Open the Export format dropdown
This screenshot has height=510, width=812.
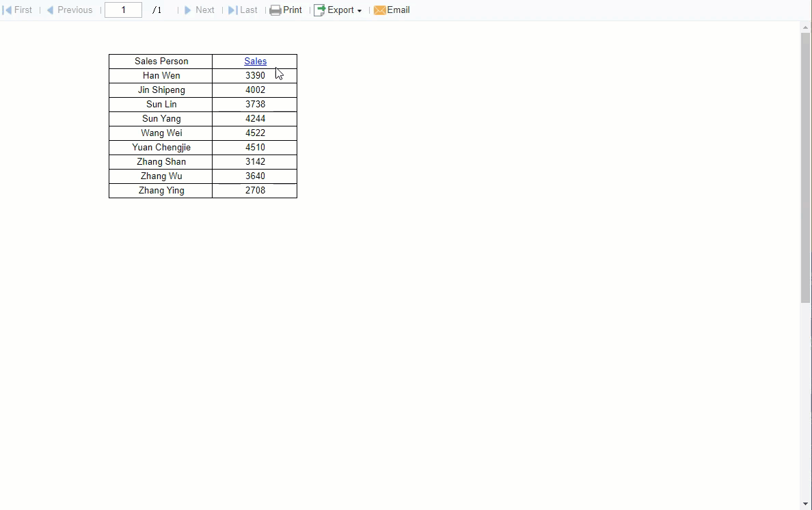pos(361,10)
